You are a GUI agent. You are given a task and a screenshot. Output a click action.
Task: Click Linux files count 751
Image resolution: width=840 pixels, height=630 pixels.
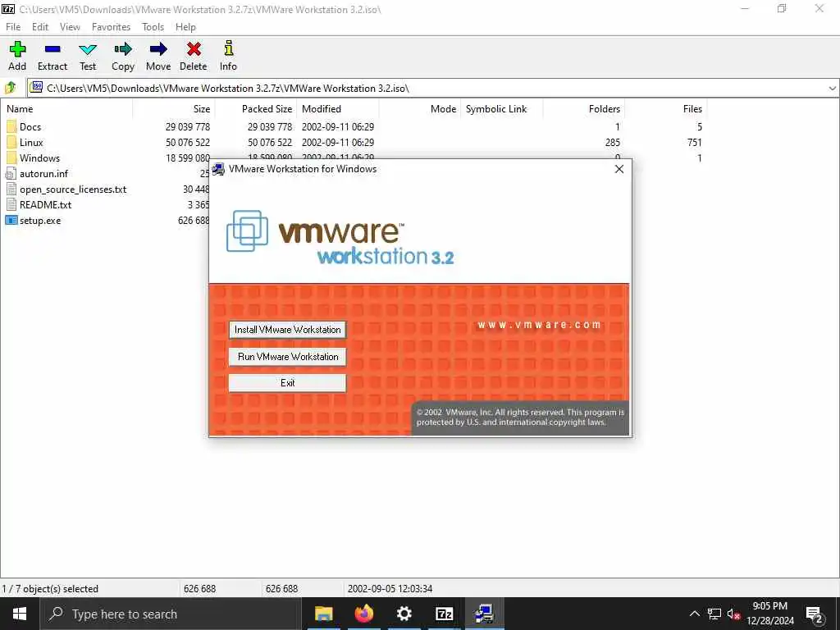click(x=694, y=143)
